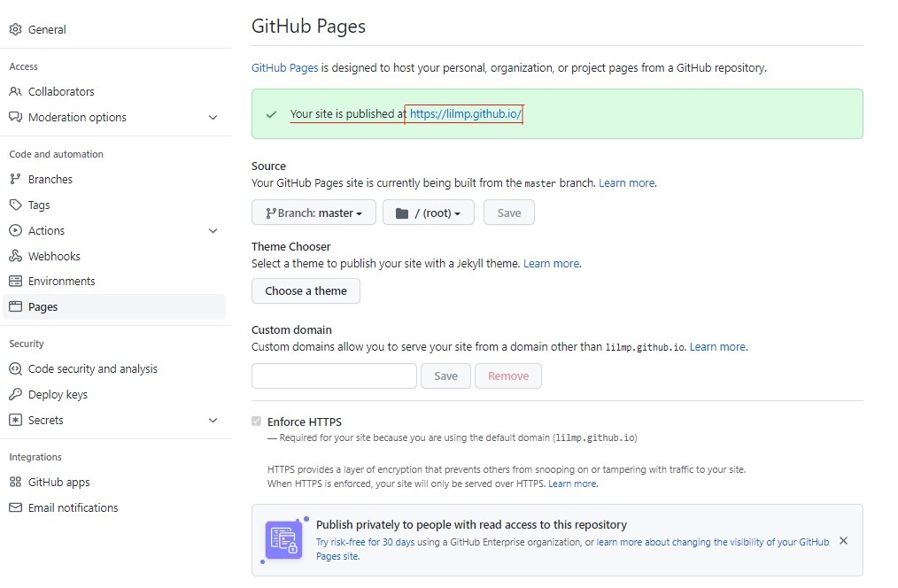Click the Tags icon in sidebar
Viewport: 898px width, 588px height.
(x=15, y=205)
